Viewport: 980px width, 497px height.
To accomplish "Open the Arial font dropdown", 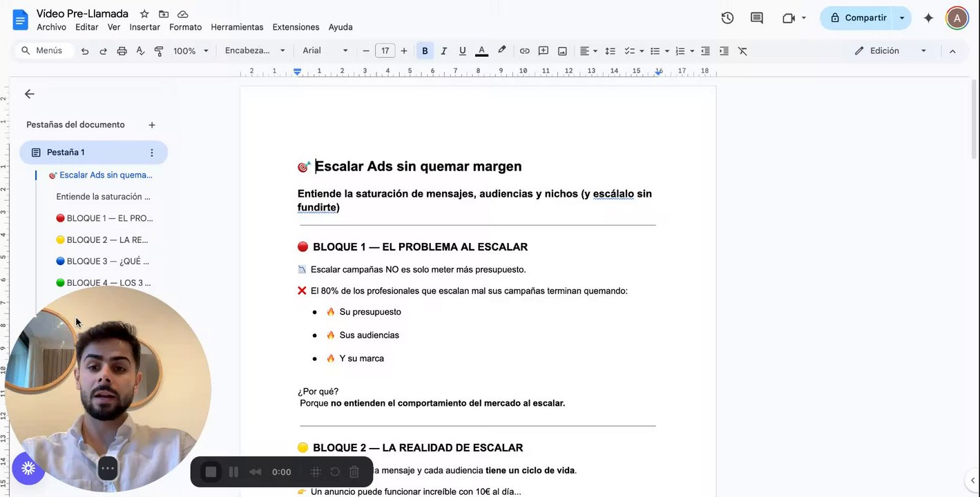I will pos(325,51).
